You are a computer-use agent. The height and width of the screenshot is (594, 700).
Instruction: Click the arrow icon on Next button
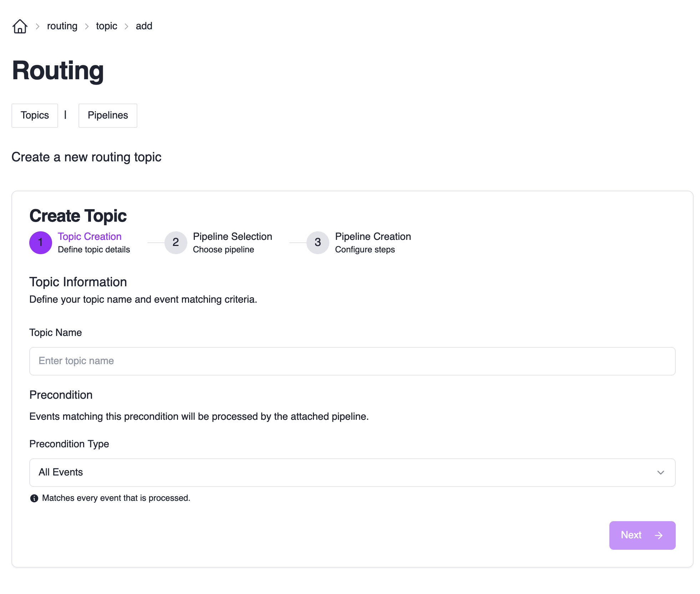[x=659, y=535]
